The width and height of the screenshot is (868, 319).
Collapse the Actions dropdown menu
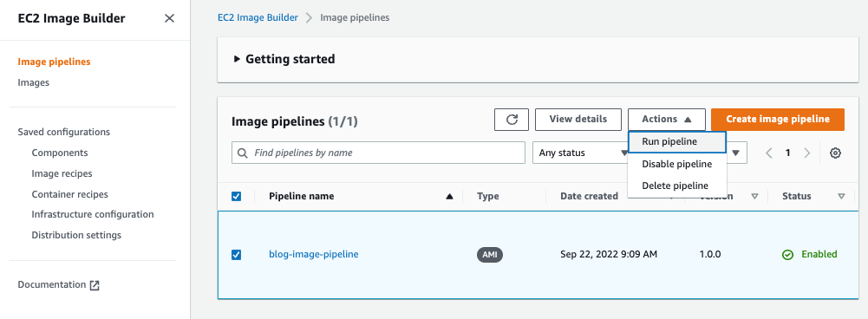667,120
